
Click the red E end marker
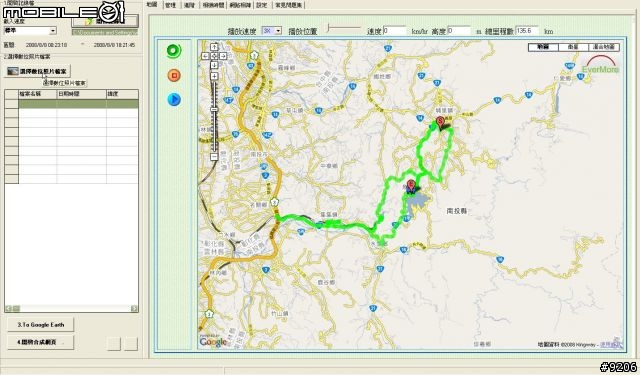click(411, 186)
